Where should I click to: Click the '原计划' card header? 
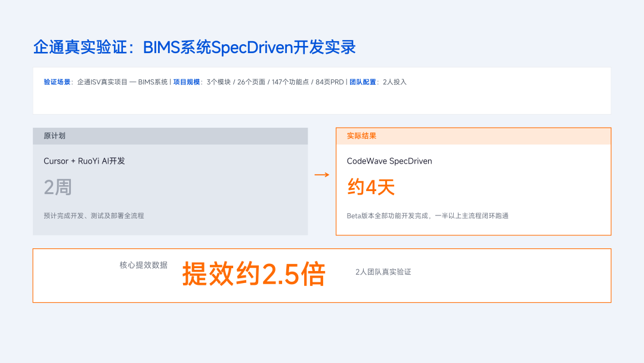pos(170,136)
